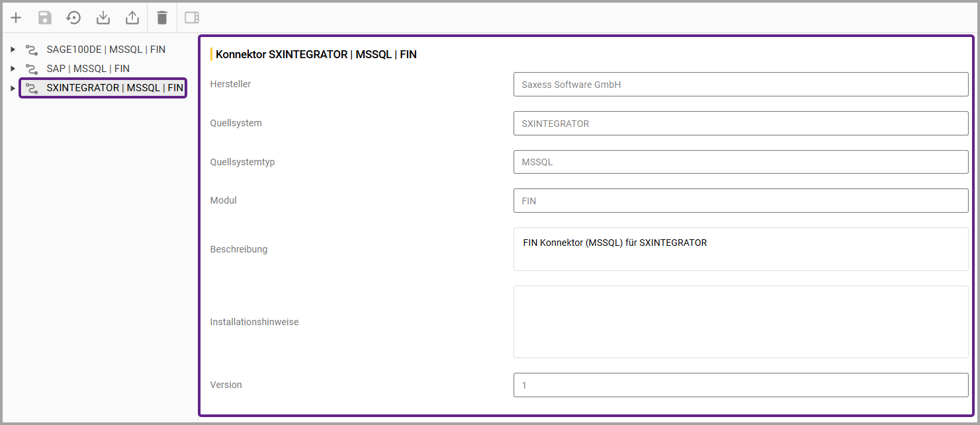The width and height of the screenshot is (980, 425).
Task: Click the Quellsystem input field
Action: (740, 123)
